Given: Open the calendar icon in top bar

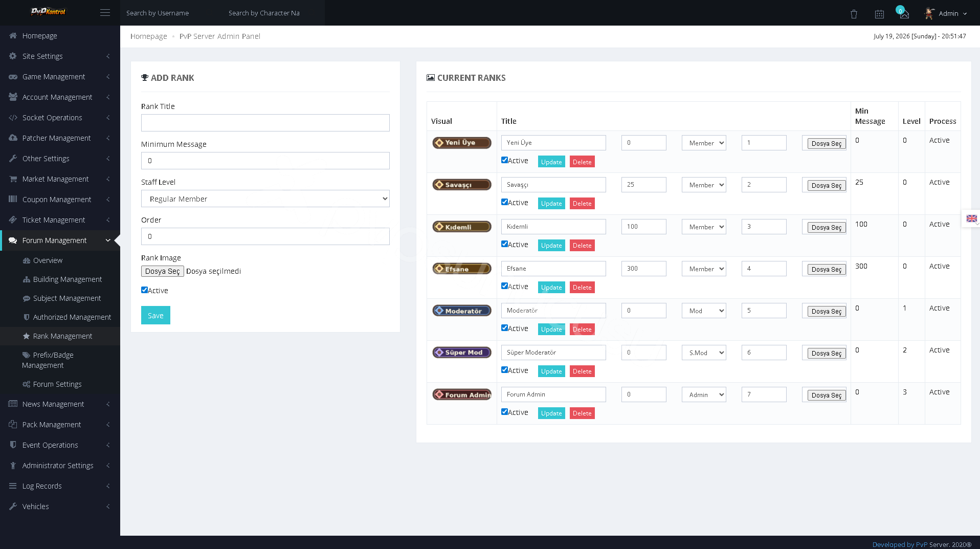Looking at the screenshot, I should point(879,14).
